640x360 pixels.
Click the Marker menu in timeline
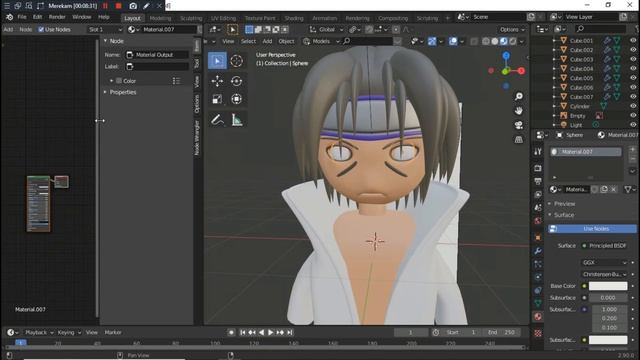[113, 332]
